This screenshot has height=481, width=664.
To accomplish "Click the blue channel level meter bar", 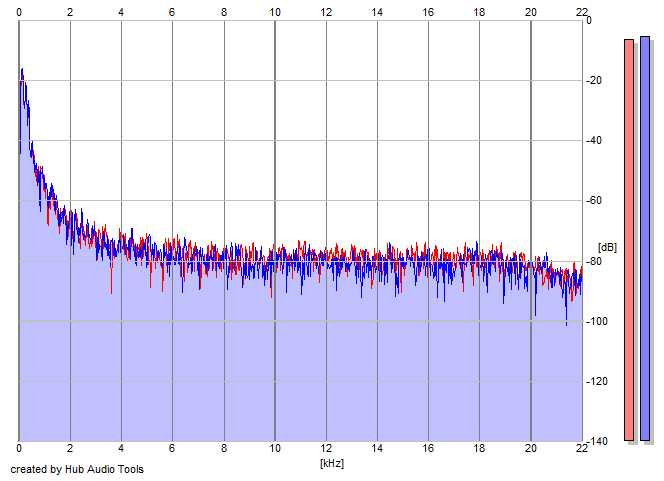I will [645, 238].
